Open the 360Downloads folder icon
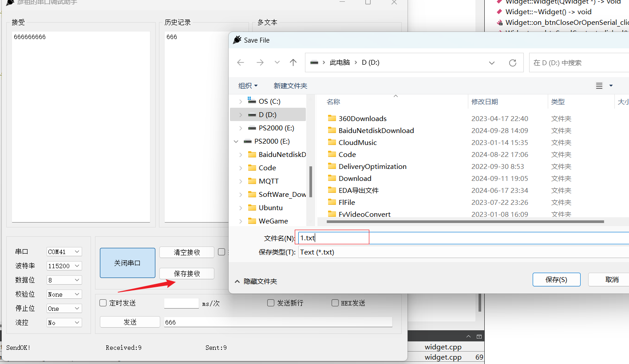629x364 pixels. (x=332, y=118)
